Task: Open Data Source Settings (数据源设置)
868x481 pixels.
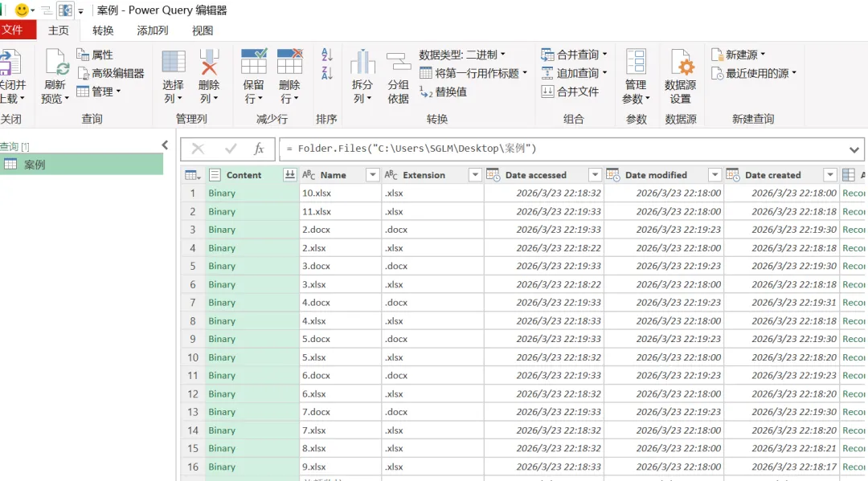Action: (681, 77)
